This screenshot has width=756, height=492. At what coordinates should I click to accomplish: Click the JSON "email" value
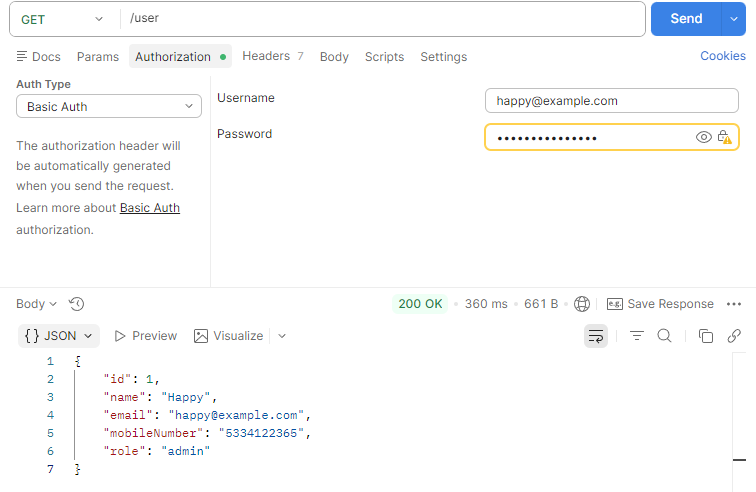[x=236, y=415]
